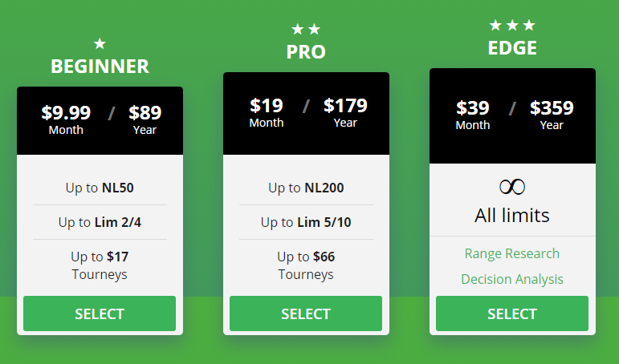Viewport: 619px width, 364px height.
Task: Select the EDGE plan
Action: pyautogui.click(x=512, y=313)
